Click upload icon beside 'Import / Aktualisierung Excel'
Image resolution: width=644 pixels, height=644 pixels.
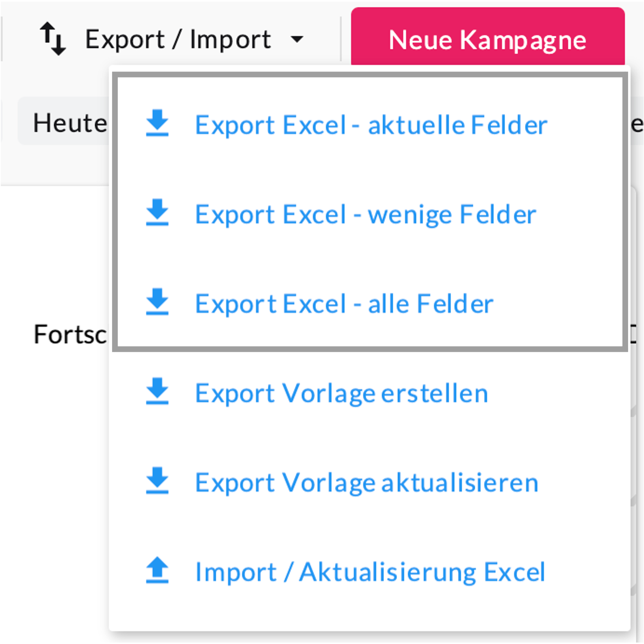157,570
